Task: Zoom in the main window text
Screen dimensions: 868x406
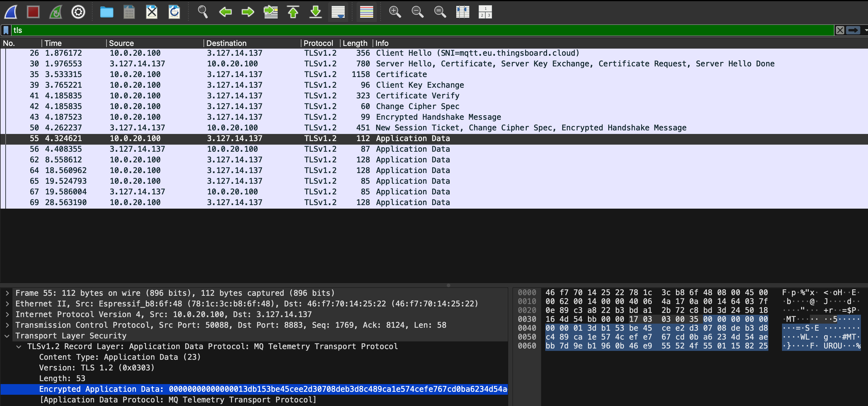Action: (x=395, y=12)
